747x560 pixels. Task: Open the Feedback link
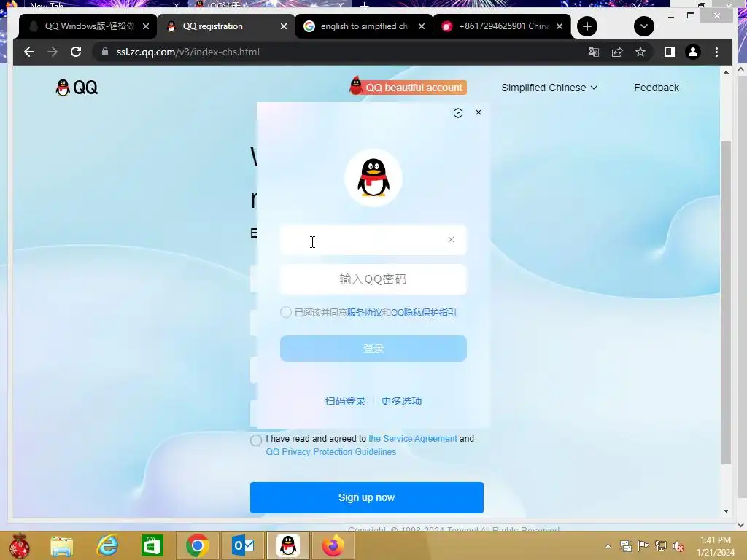[656, 87]
